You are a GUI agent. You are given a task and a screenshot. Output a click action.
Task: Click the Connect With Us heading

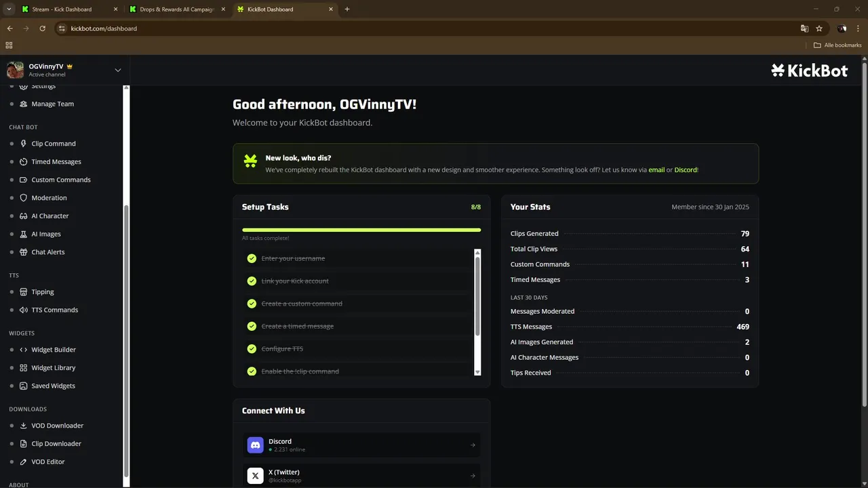(x=273, y=411)
